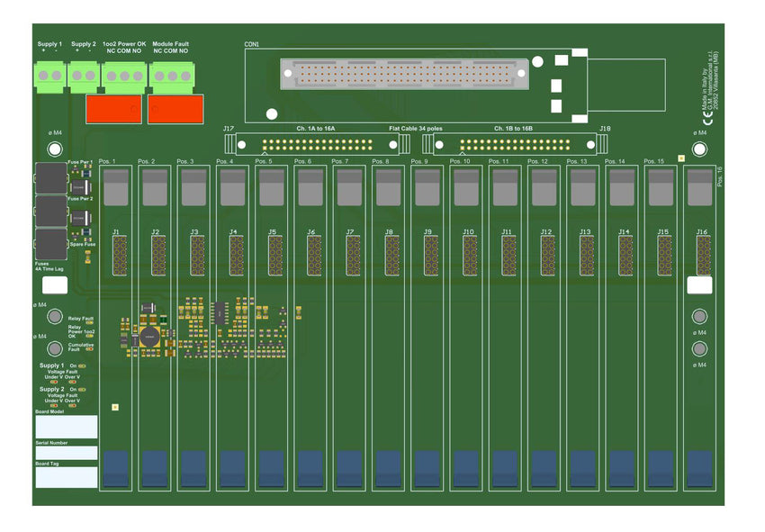Click the blue connector at bottom of Pos. 8

pos(388,470)
